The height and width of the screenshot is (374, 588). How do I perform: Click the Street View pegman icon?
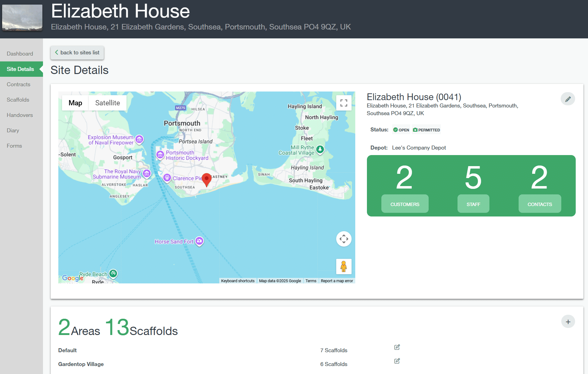(x=344, y=266)
